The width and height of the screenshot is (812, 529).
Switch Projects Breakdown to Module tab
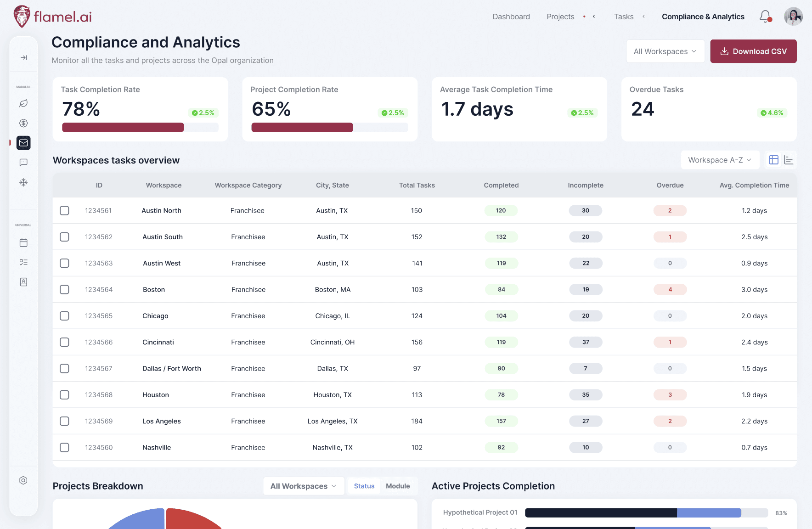coord(398,486)
